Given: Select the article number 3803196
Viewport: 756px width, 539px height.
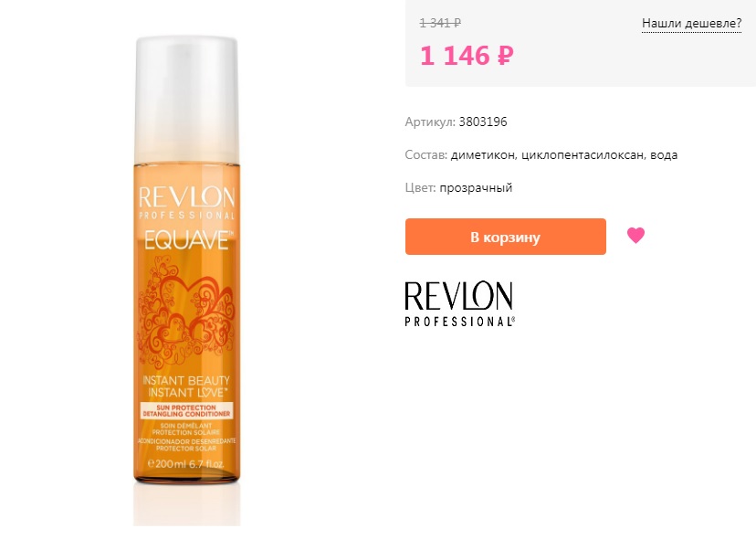Looking at the screenshot, I should [483, 122].
